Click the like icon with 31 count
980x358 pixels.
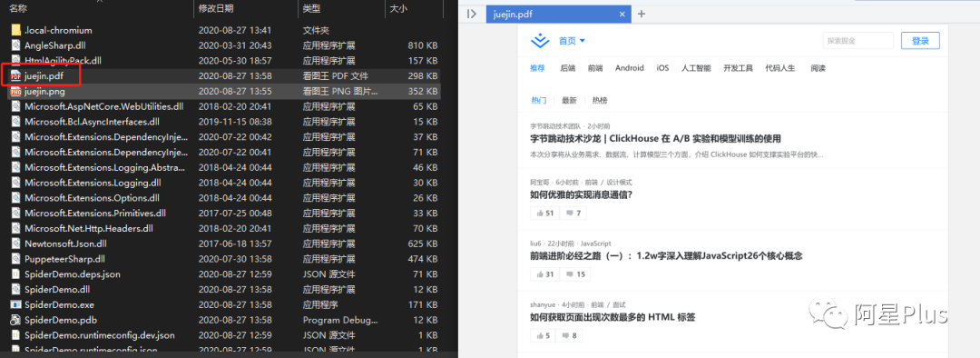pyautogui.click(x=540, y=274)
